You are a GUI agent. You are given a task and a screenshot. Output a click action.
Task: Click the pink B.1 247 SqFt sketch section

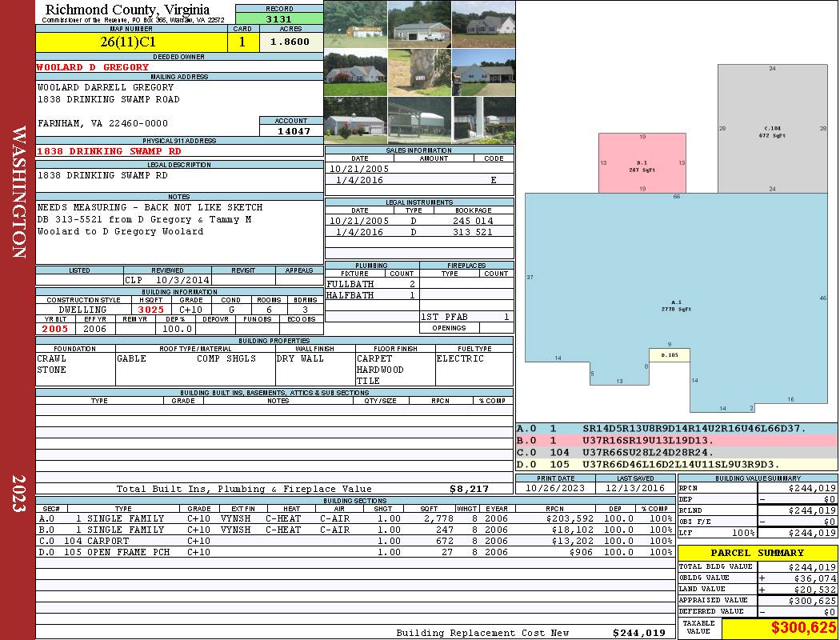point(642,163)
